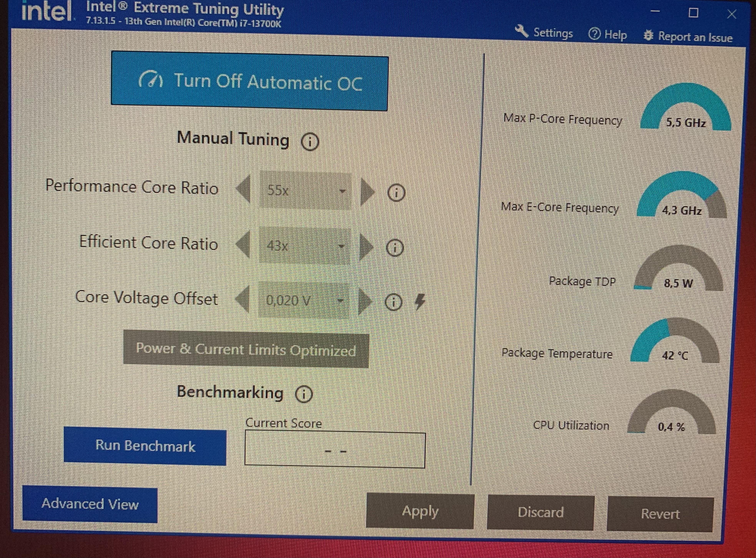Click Report an Issue in the header

(688, 37)
